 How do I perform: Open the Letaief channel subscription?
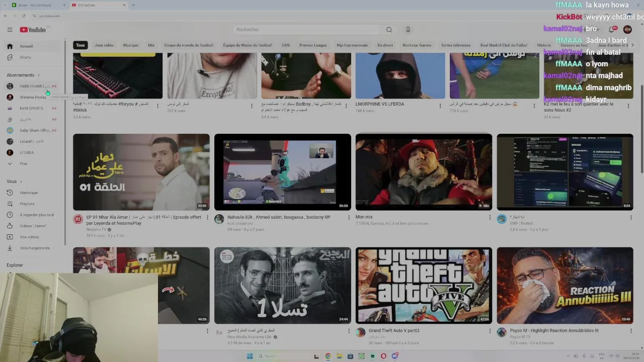33,141
